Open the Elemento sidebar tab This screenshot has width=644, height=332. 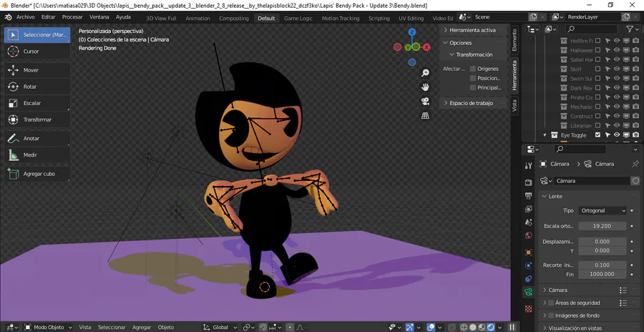point(514,40)
